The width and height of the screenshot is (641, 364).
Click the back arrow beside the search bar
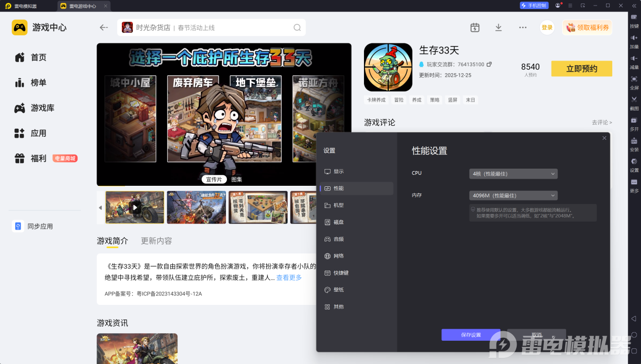(104, 28)
